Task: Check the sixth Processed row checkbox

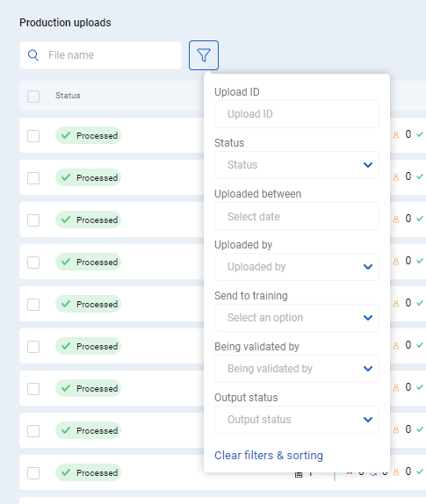Action: point(33,347)
